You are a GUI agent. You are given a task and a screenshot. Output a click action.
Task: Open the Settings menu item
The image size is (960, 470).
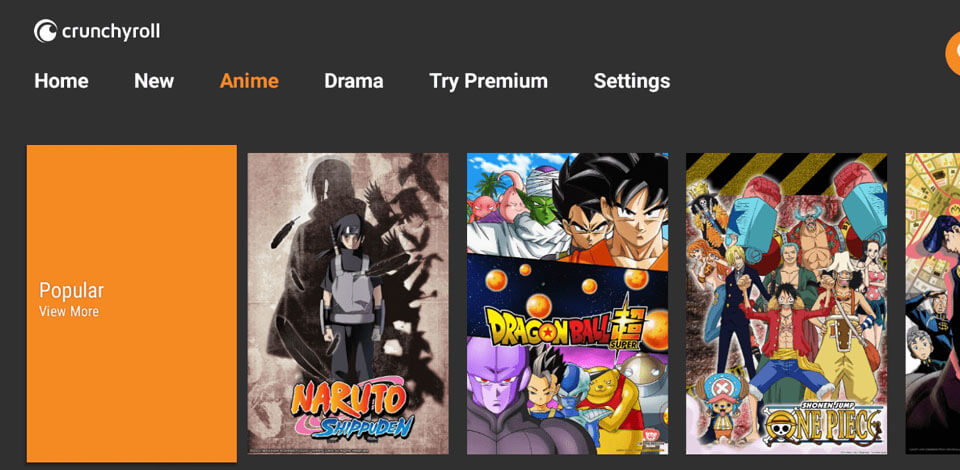(x=632, y=81)
